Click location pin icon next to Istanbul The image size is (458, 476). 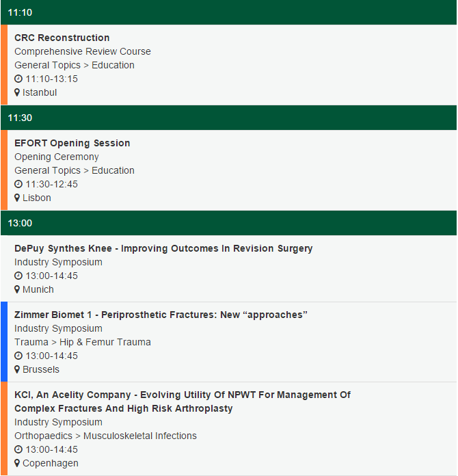[x=17, y=92]
